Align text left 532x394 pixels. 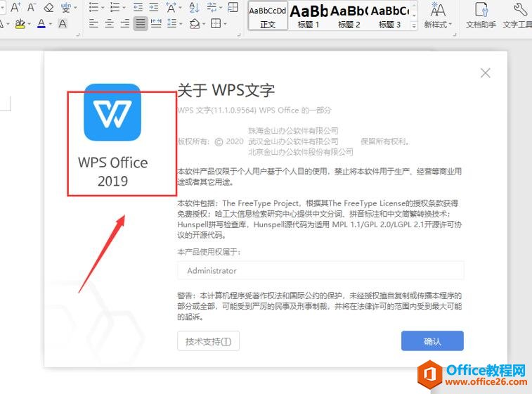93,24
